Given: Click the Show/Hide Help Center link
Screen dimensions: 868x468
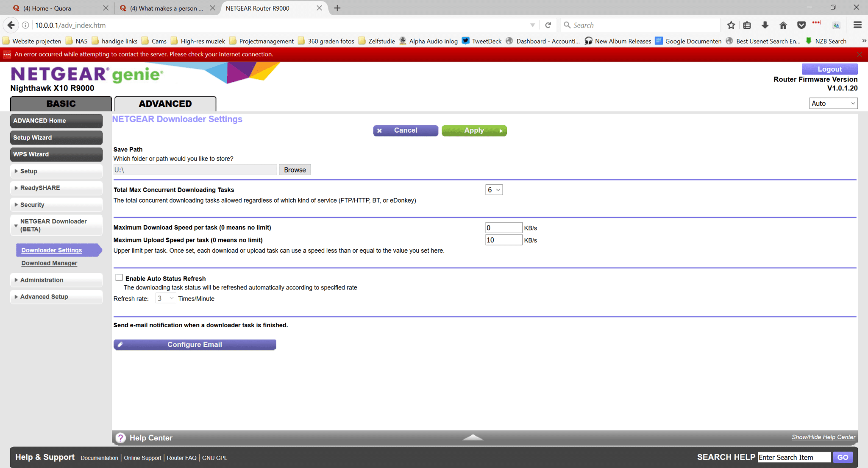Looking at the screenshot, I should (823, 437).
